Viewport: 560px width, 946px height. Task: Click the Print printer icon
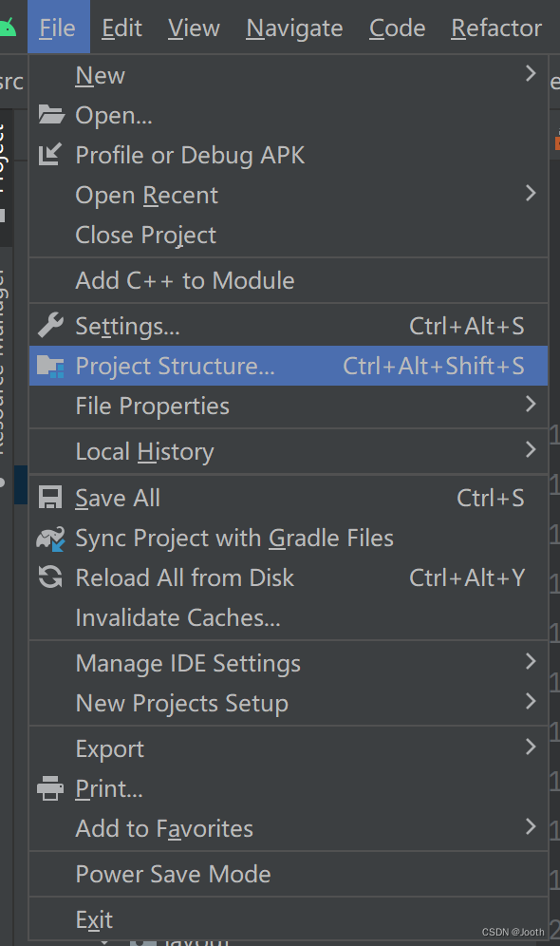click(49, 788)
